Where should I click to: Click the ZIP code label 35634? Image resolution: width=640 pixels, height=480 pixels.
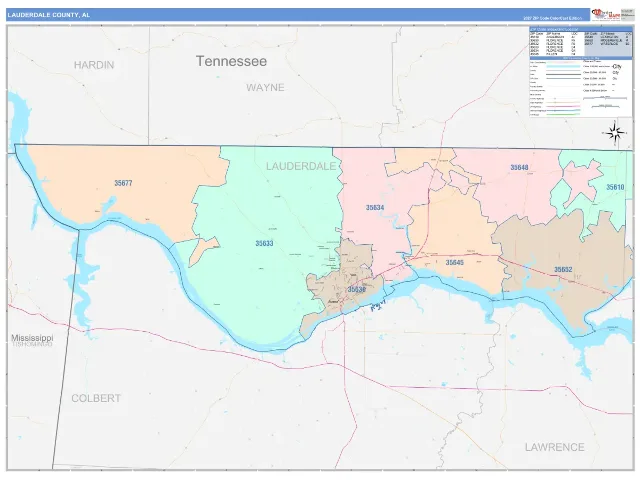pyautogui.click(x=375, y=208)
